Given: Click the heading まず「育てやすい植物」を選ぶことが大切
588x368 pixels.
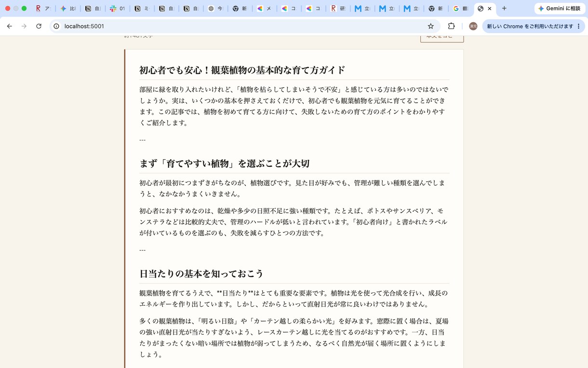Looking at the screenshot, I should click(225, 164).
